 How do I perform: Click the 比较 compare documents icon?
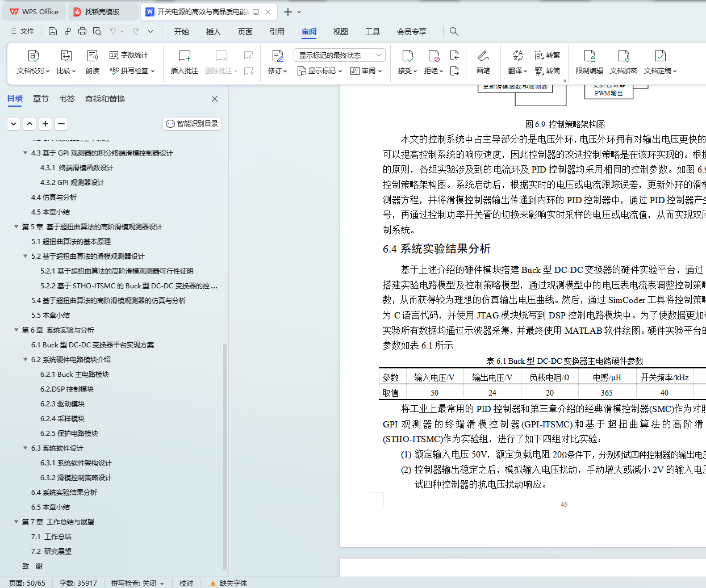(66, 56)
